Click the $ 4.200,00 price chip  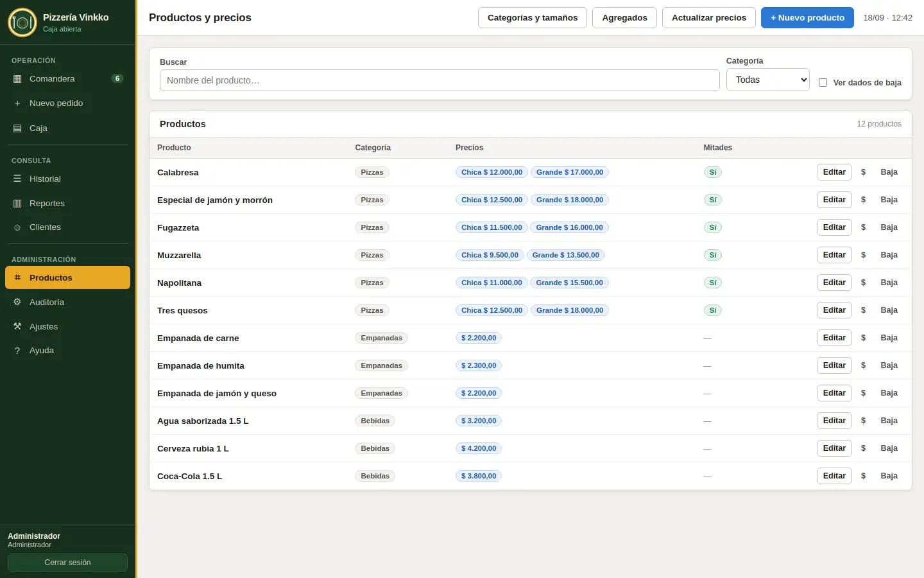tap(479, 448)
